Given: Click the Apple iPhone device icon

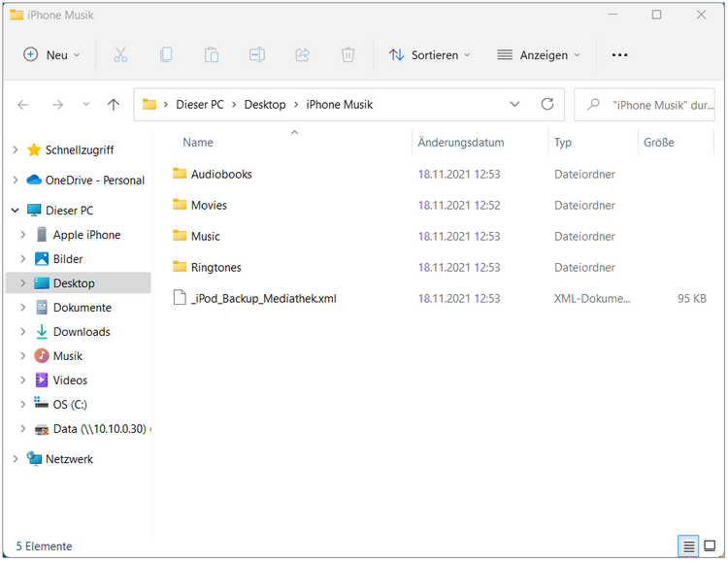Looking at the screenshot, I should [x=42, y=235].
